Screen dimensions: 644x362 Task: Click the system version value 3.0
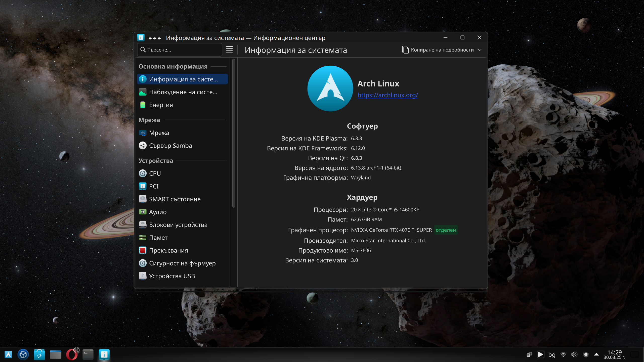click(355, 260)
